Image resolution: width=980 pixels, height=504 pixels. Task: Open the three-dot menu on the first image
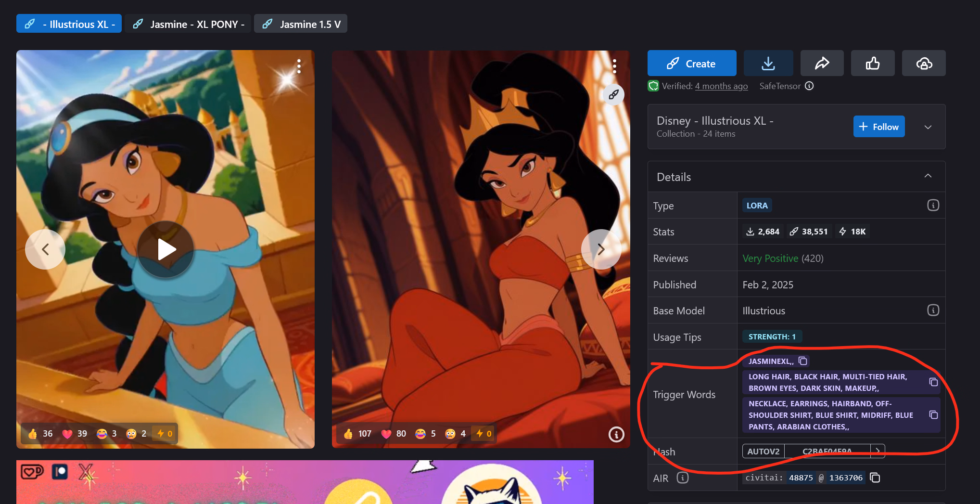coord(299,66)
